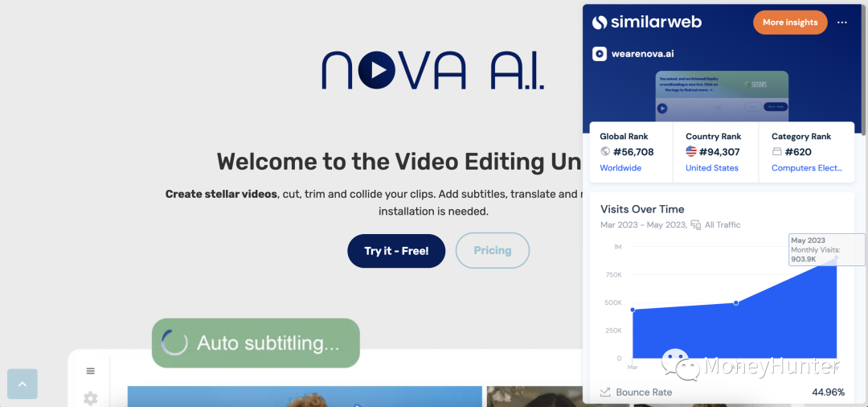Screen dimensions: 868x407
Task: Click the Mar 2023 - May 2023 date range
Action: pyautogui.click(x=644, y=225)
